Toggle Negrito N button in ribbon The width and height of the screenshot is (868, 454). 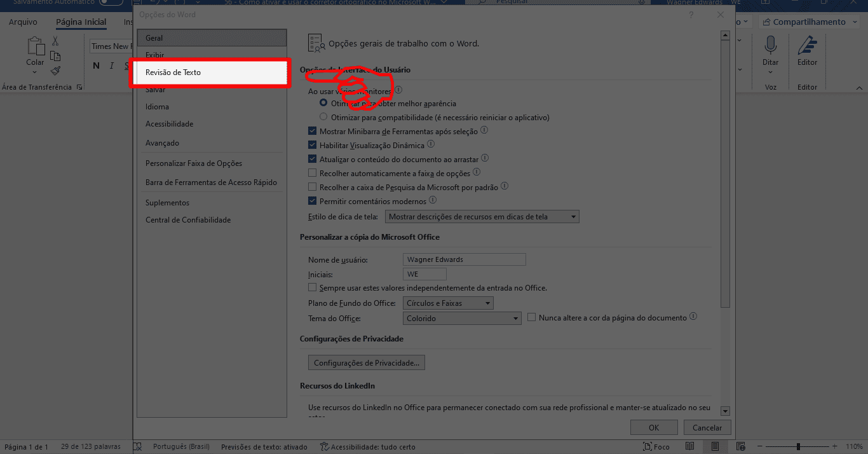coord(96,65)
